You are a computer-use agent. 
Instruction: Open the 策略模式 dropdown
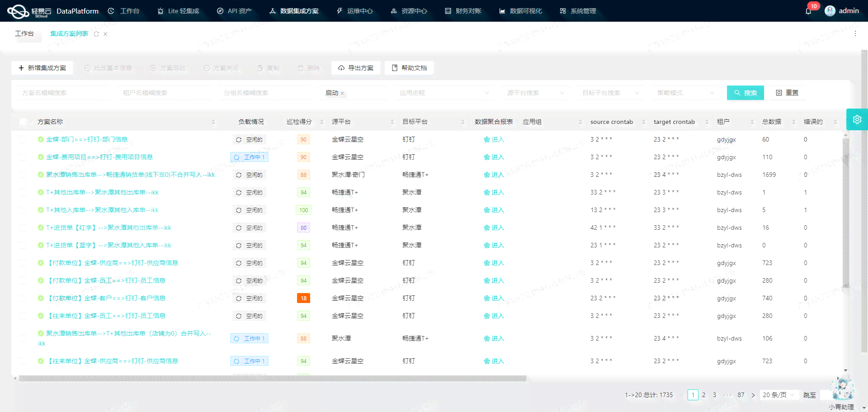tap(685, 93)
